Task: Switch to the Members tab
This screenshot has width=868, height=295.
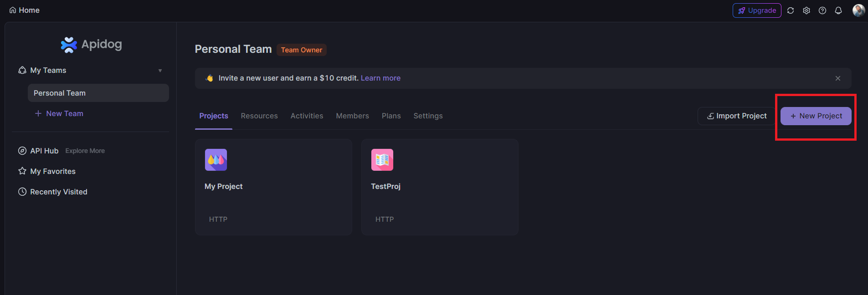Action: click(353, 116)
